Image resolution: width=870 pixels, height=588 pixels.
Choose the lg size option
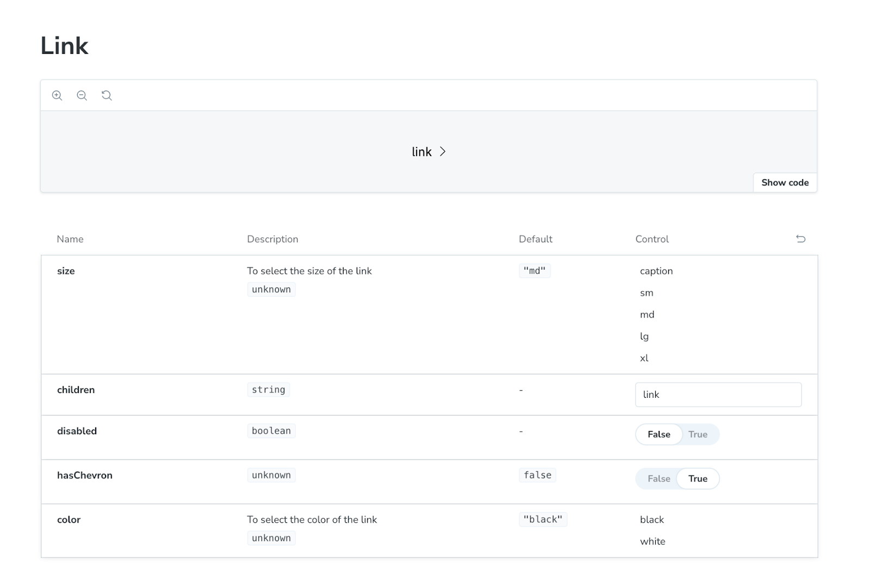pos(644,336)
